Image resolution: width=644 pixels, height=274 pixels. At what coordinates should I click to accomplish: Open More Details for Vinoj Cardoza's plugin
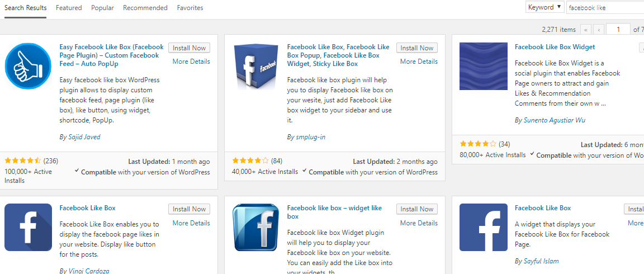pyautogui.click(x=191, y=223)
